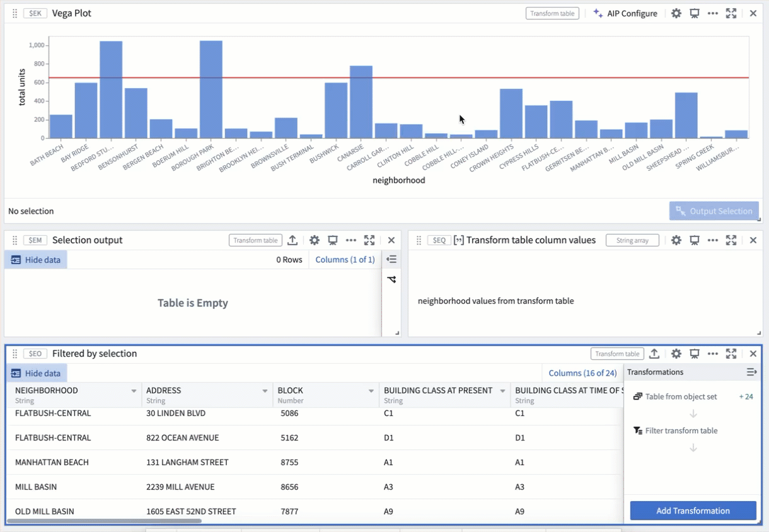Open NEIGHBORHOOD column dropdown

134,391
